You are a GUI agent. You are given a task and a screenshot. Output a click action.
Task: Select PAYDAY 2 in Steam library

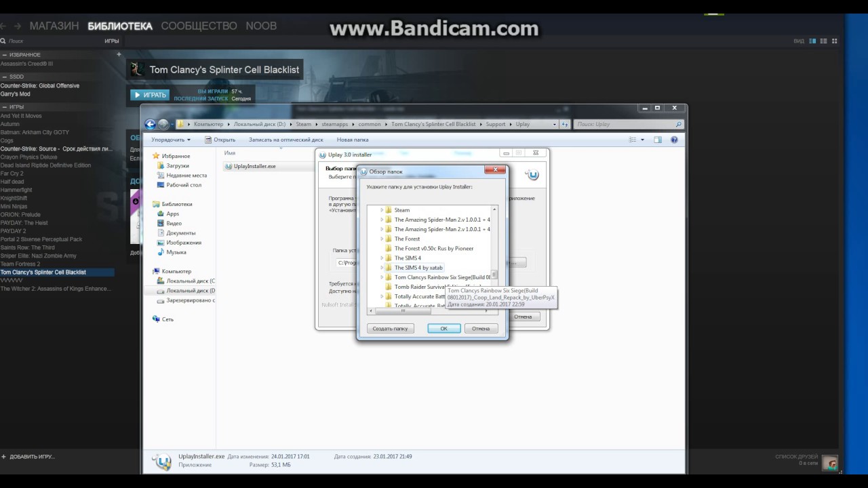(x=14, y=231)
